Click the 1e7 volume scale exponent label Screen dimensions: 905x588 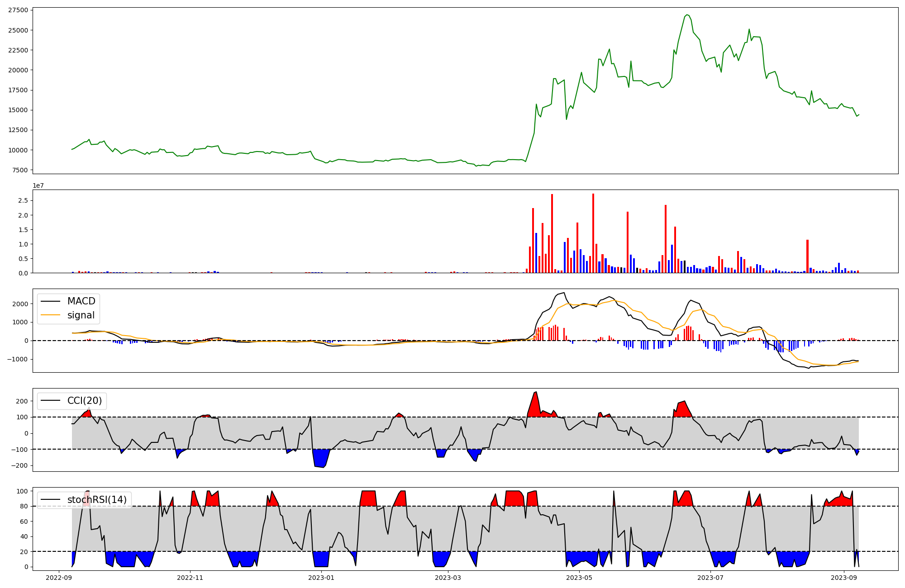[38, 185]
